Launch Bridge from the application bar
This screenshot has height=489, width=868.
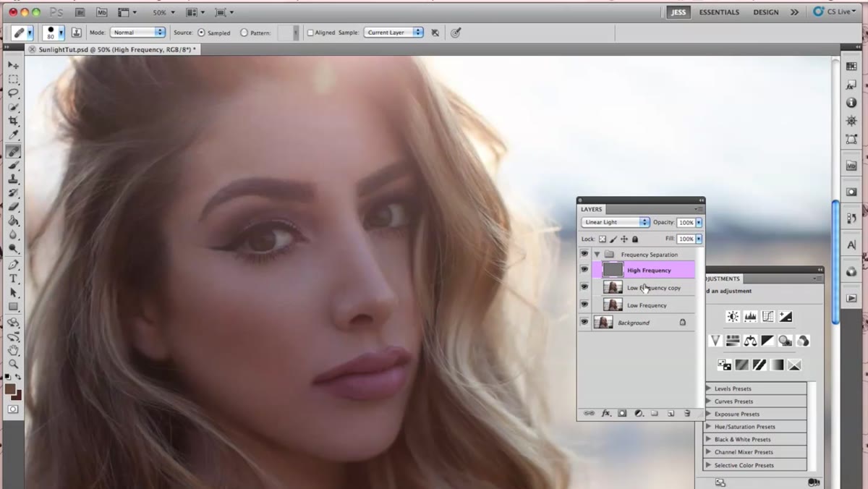pyautogui.click(x=80, y=12)
